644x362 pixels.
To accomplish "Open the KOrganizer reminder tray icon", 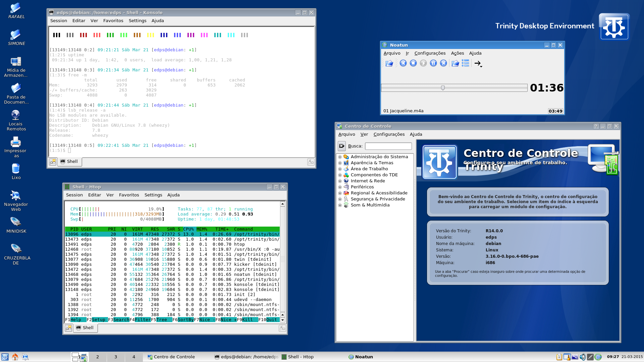I will point(567,357).
